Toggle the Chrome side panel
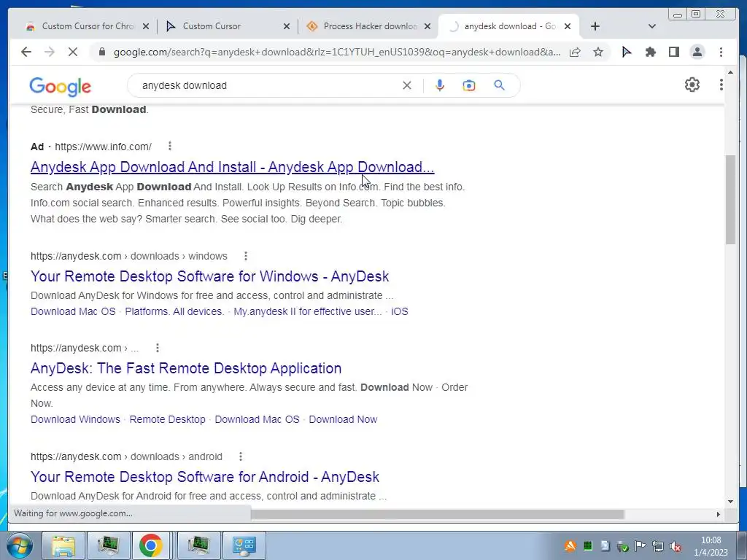747x560 pixels. 673,52
